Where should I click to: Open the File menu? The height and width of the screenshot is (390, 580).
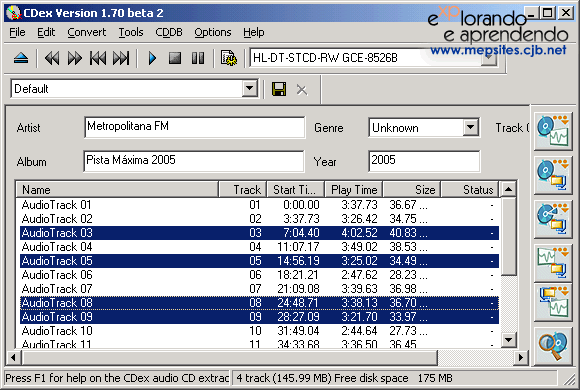tap(17, 33)
